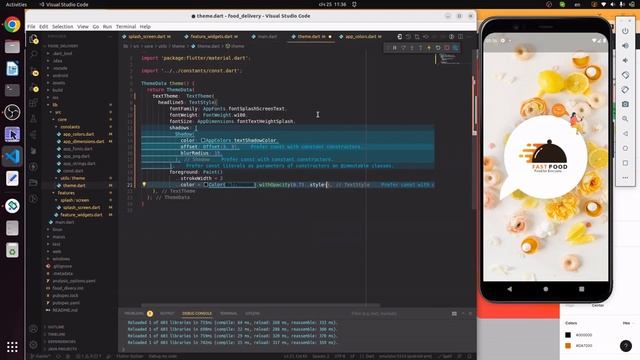Take an emulator screenshot with camera icon
Screen dimensions: 640x360
click(x=625, y=104)
